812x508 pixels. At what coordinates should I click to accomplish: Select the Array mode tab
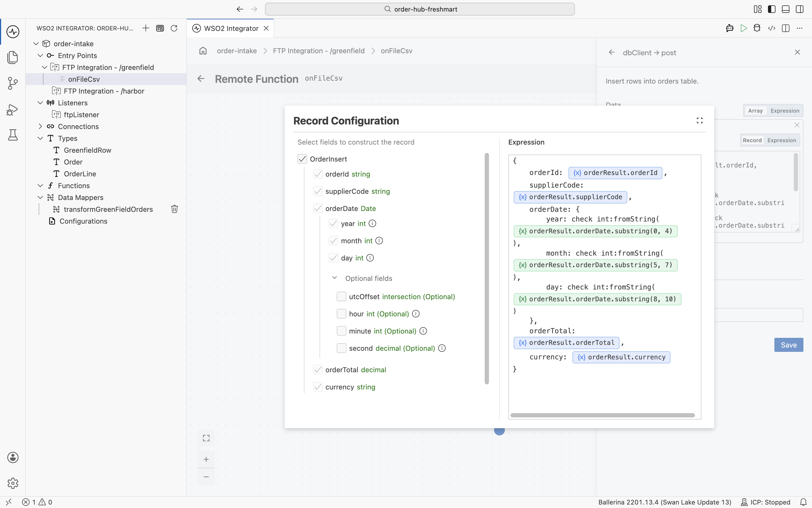click(x=755, y=110)
